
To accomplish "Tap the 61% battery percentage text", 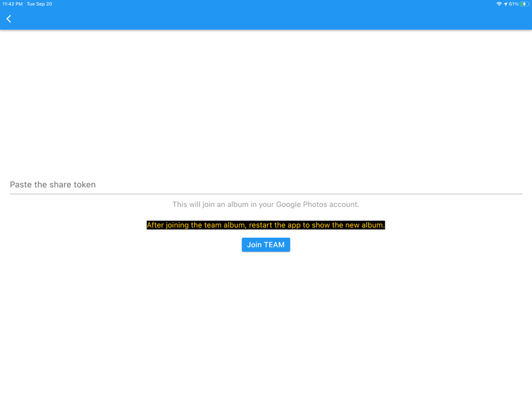I will [x=513, y=4].
